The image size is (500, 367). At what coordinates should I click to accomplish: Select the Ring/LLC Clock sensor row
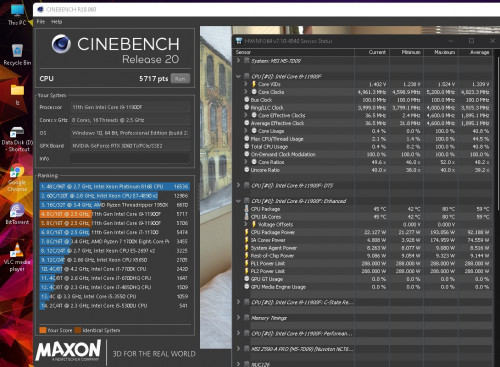pos(363,107)
